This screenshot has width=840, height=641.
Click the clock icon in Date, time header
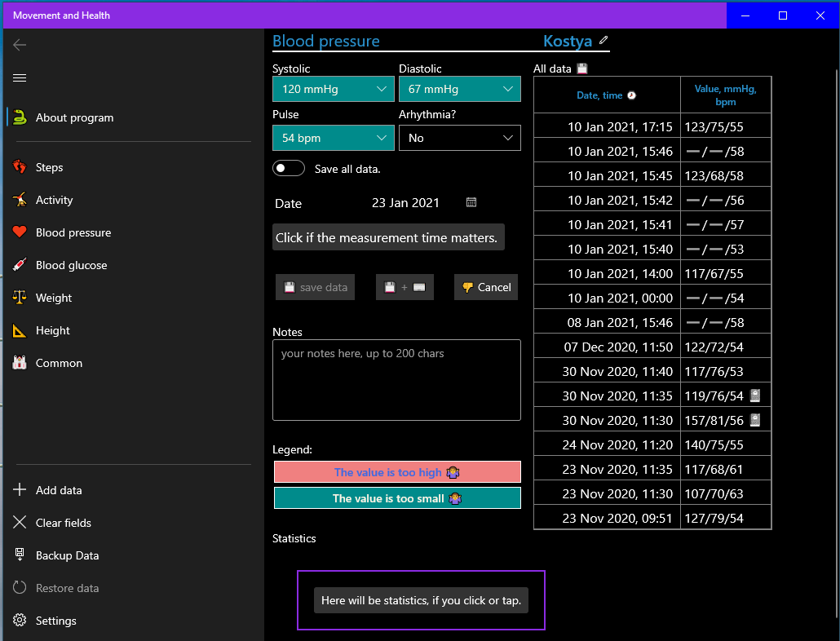tap(631, 95)
